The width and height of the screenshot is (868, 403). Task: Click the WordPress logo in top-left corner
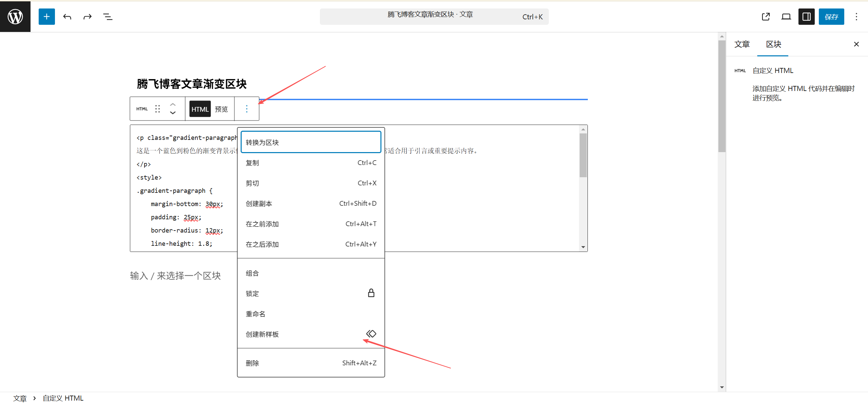pyautogui.click(x=15, y=16)
